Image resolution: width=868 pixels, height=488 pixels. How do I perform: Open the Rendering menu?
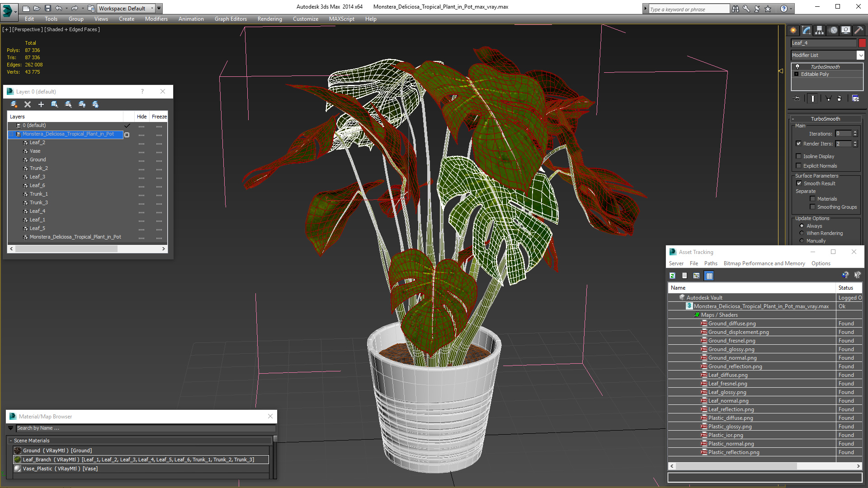[269, 19]
